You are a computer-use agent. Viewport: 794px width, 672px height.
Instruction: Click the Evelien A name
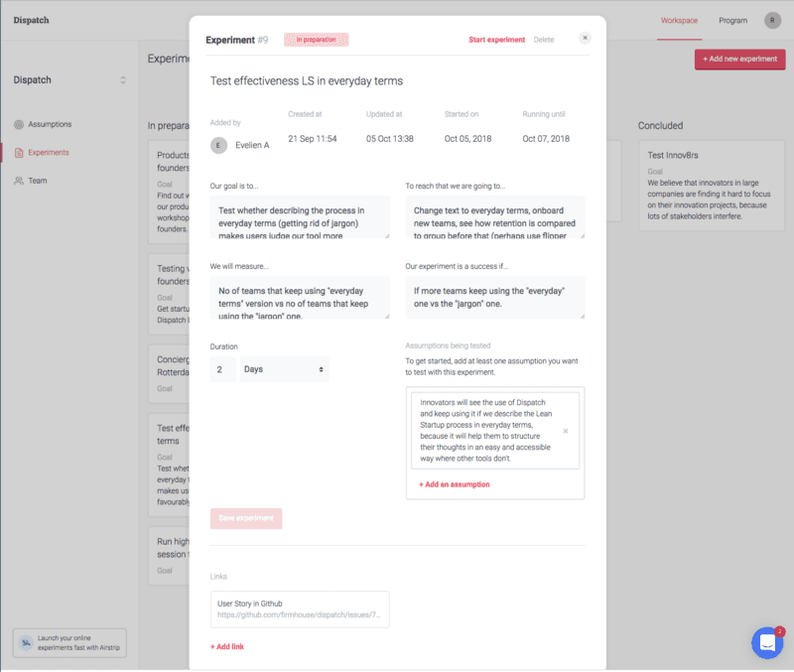click(252, 145)
